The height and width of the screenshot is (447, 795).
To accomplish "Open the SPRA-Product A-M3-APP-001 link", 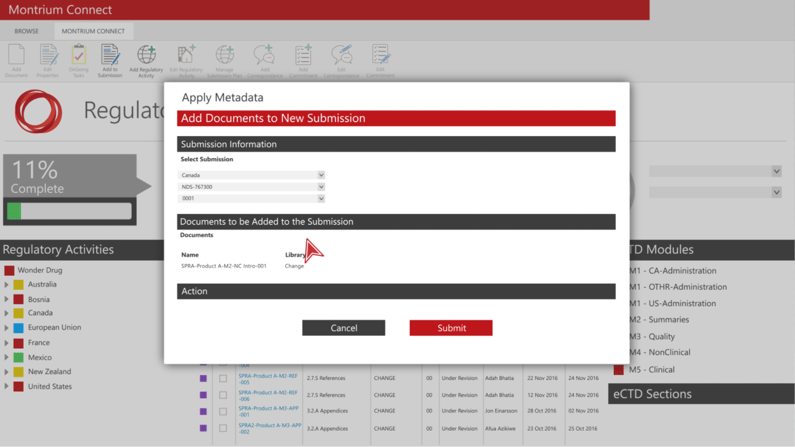I will pos(269,411).
